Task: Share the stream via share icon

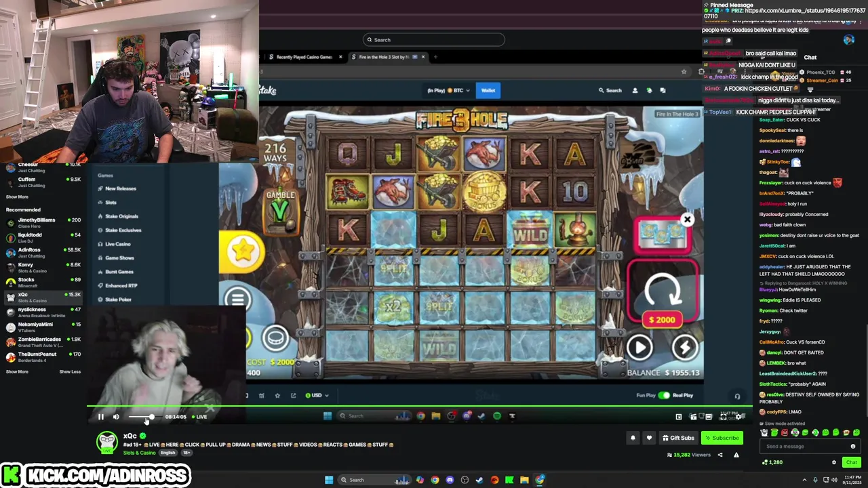Action: (x=720, y=455)
